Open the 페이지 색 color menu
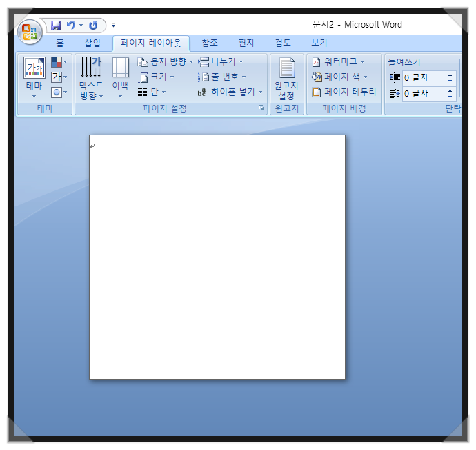 click(339, 77)
